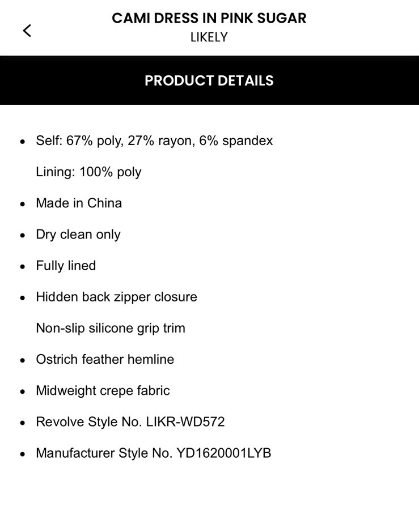Select the Midweight crepe fabric line
Screen dimensions: 419x532
(x=103, y=390)
